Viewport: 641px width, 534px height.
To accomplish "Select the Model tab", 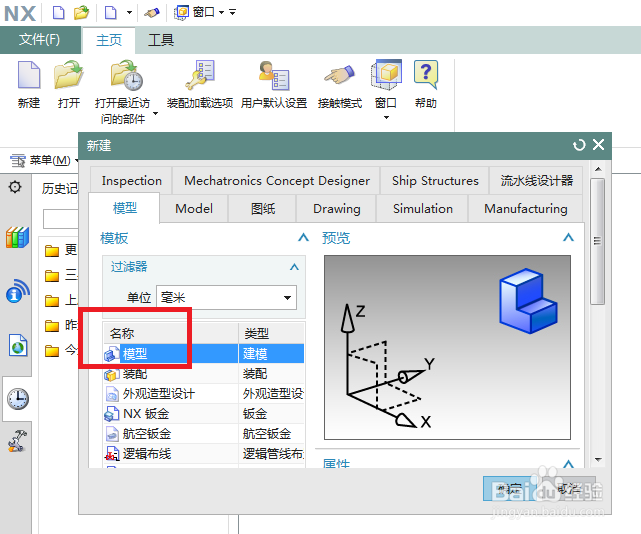I will [x=194, y=209].
